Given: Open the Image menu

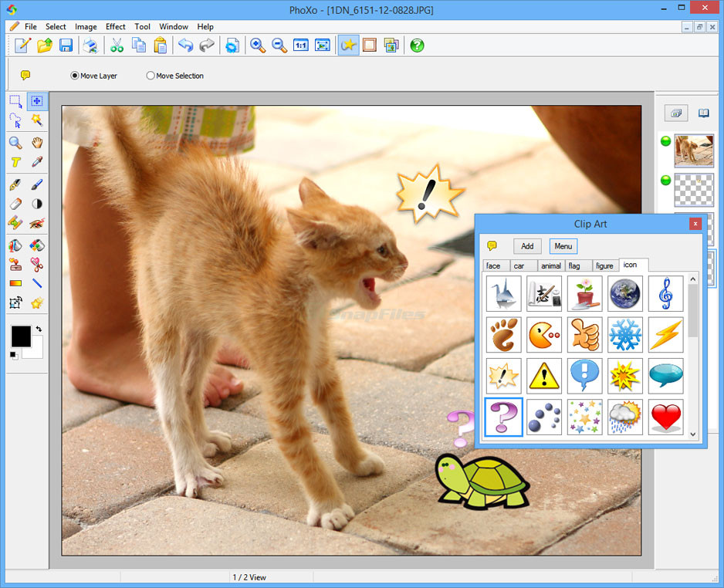Looking at the screenshot, I should pos(86,26).
